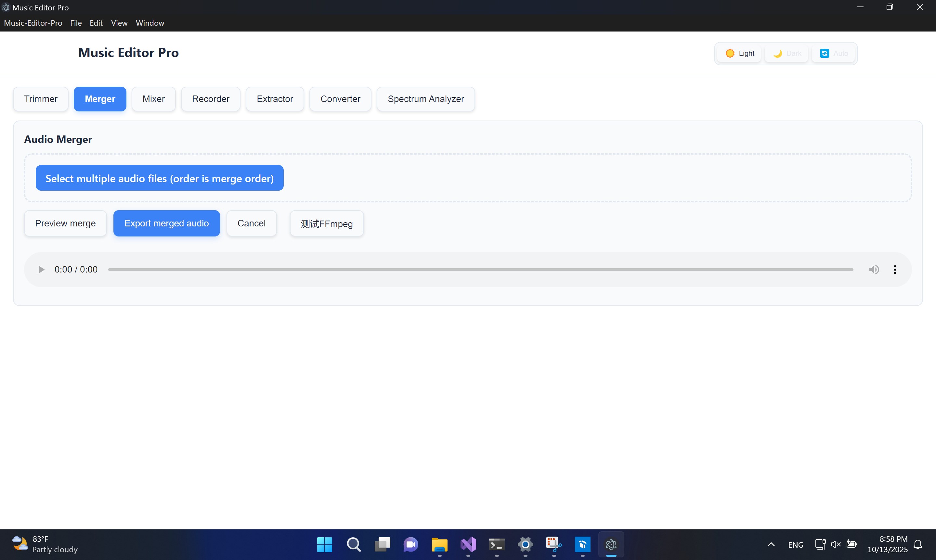Open the blue box app on taskbar
Screen dimensions: 936x560
(583, 544)
